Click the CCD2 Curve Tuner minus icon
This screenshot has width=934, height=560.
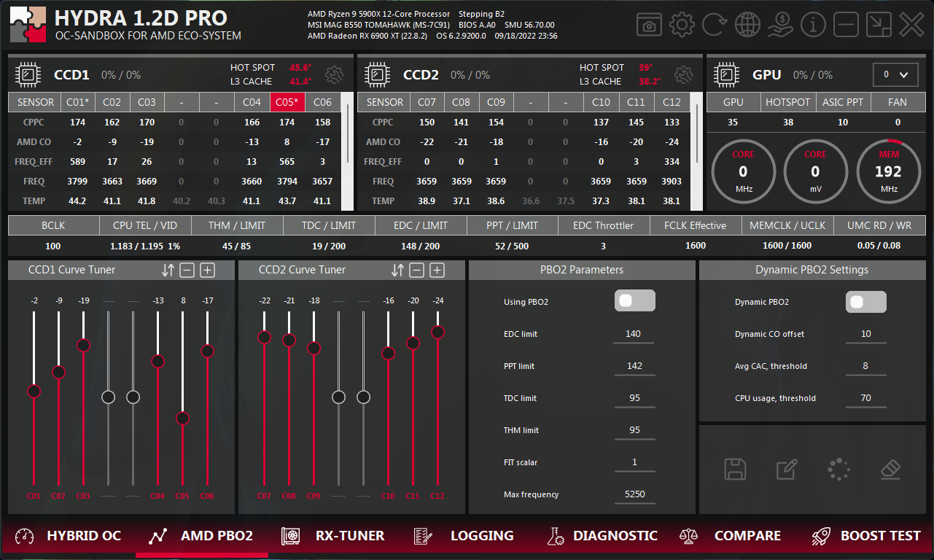click(416, 271)
